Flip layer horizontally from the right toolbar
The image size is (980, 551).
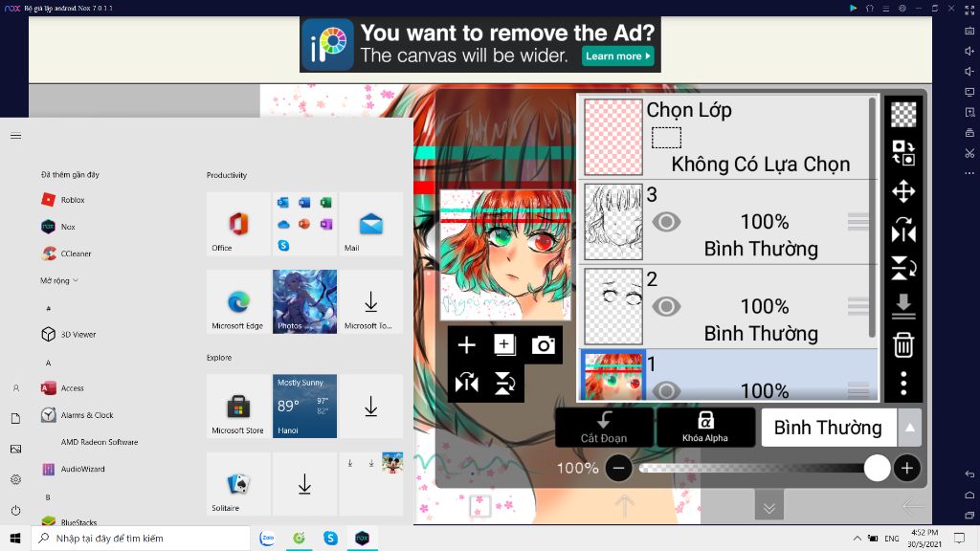(x=903, y=230)
